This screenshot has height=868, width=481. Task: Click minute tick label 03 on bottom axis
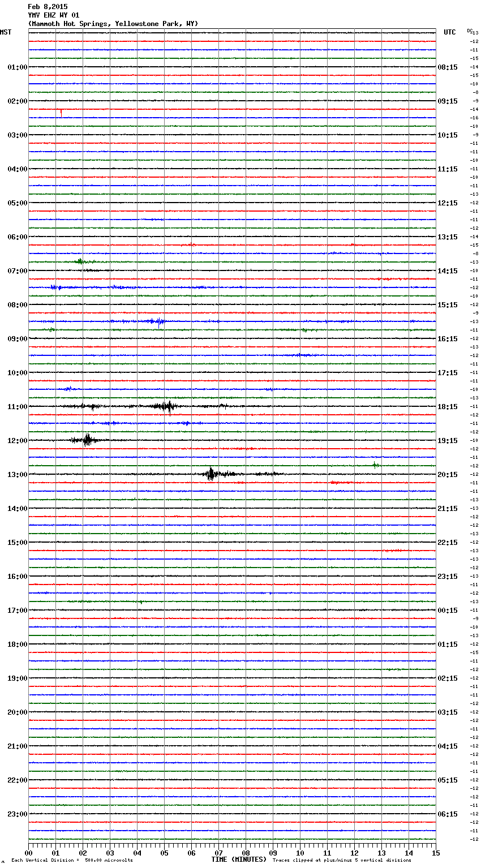tap(110, 853)
